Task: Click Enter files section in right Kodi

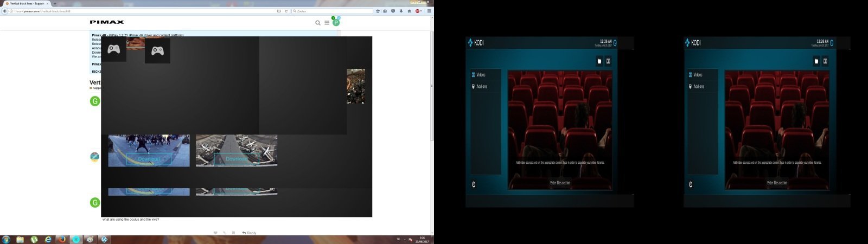Action: tap(777, 183)
